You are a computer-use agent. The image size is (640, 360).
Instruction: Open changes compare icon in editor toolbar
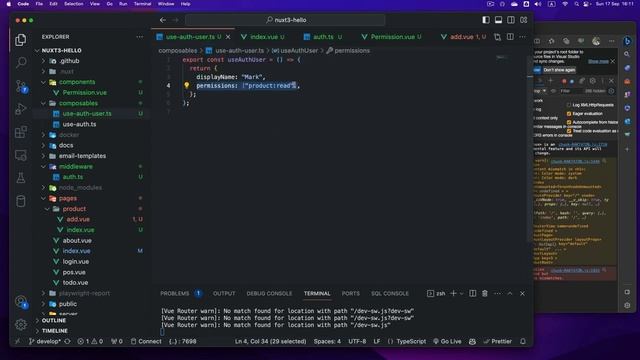pos(497,37)
